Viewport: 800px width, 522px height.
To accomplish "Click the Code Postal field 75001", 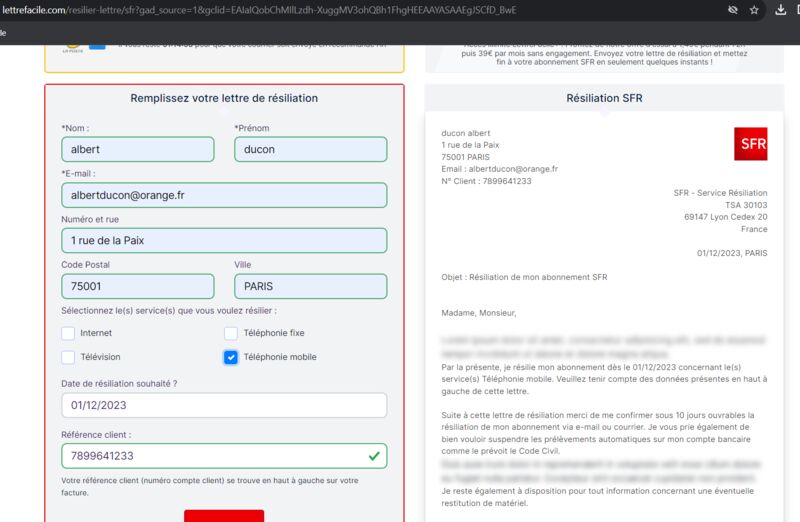I will (x=138, y=286).
